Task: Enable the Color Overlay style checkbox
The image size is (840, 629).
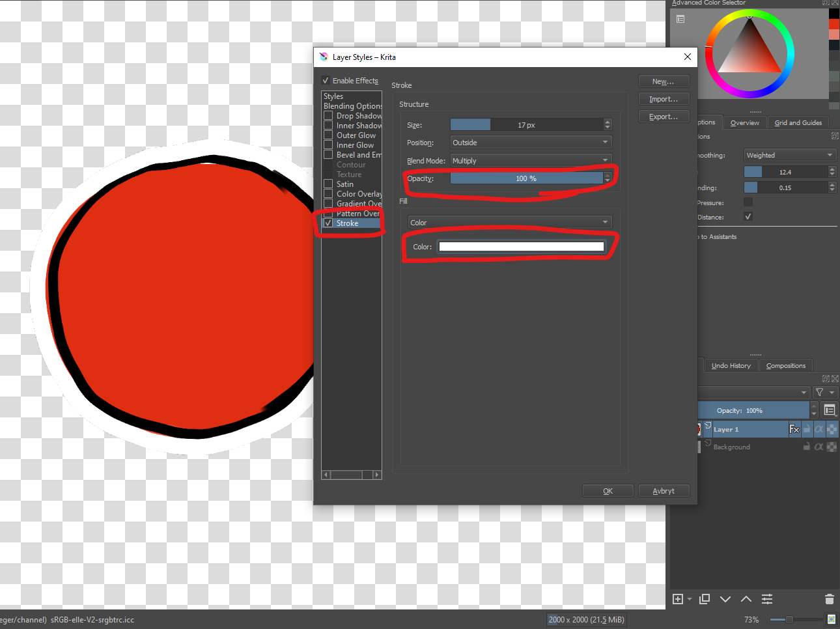Action: (x=328, y=194)
